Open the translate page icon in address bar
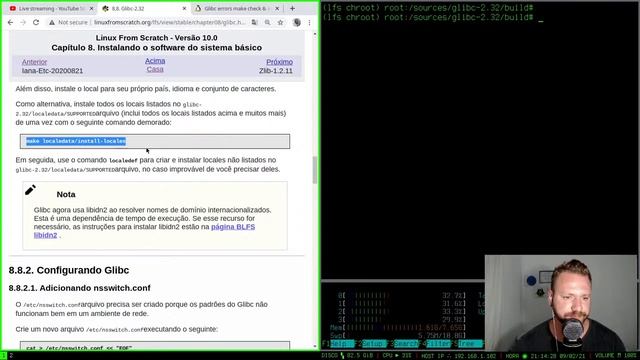The image size is (640, 360). [255, 22]
